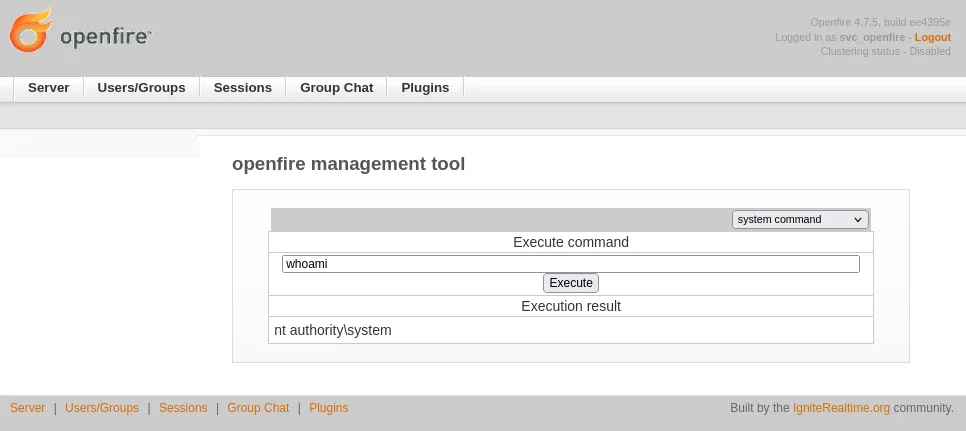Open the Server tab
Screen dimensions: 966x431
click(49, 88)
